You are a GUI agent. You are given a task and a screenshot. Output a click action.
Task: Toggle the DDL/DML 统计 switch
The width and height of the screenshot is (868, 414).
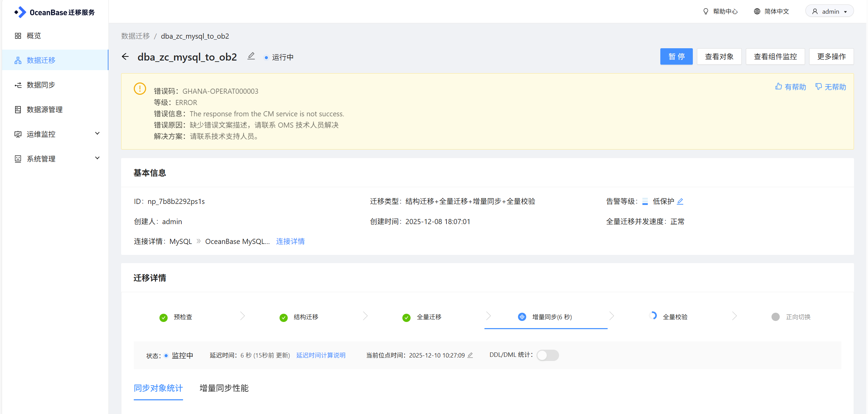[x=547, y=355]
